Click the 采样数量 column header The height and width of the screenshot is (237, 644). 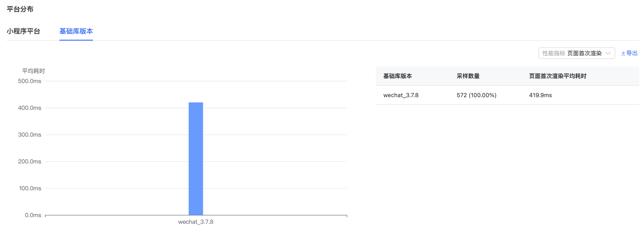coord(468,76)
